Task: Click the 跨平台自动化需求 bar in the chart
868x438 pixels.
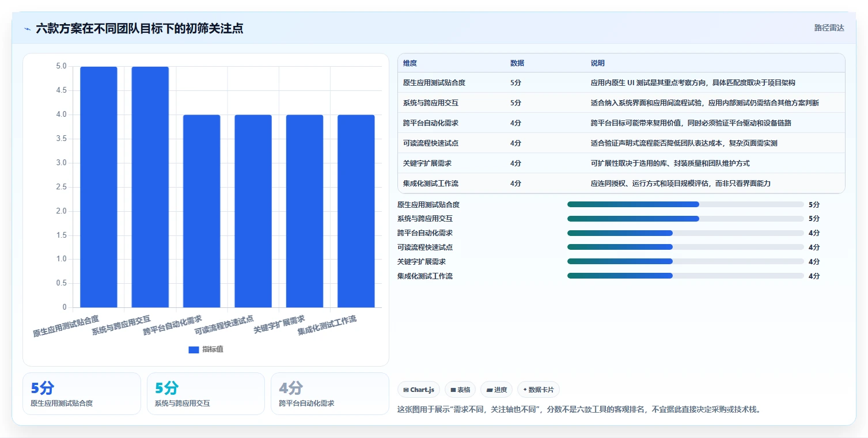Action: pos(202,211)
